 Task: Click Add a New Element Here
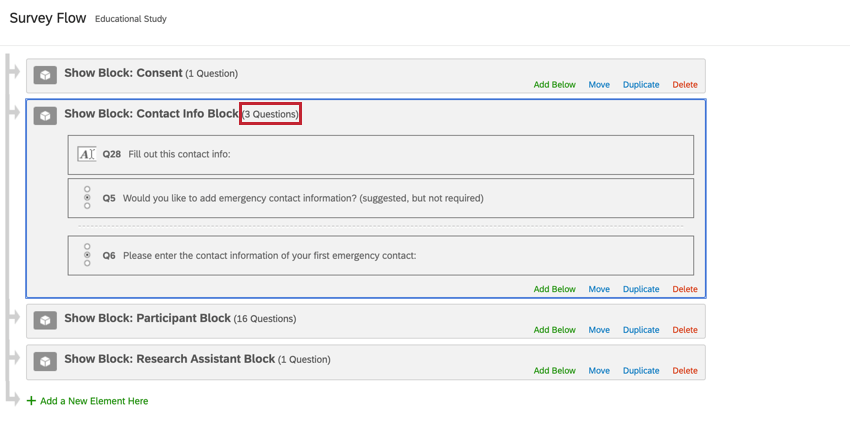(x=94, y=401)
